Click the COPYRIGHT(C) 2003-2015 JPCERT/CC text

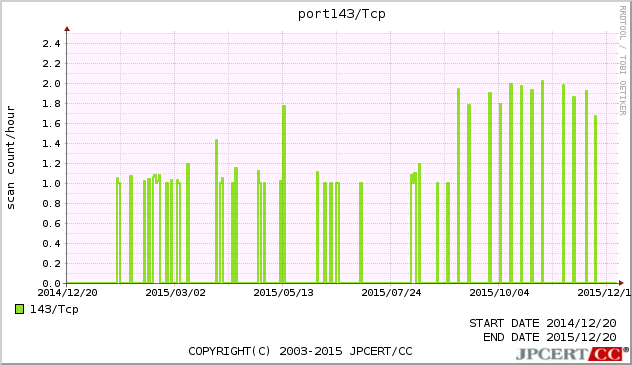point(301,351)
